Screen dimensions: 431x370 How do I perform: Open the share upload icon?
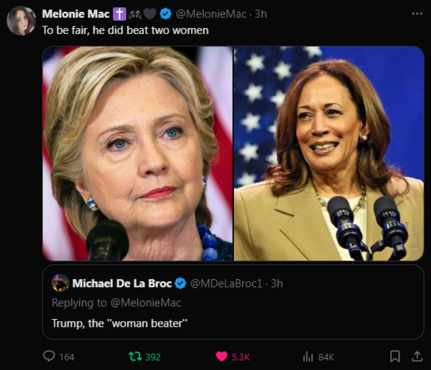(x=417, y=356)
